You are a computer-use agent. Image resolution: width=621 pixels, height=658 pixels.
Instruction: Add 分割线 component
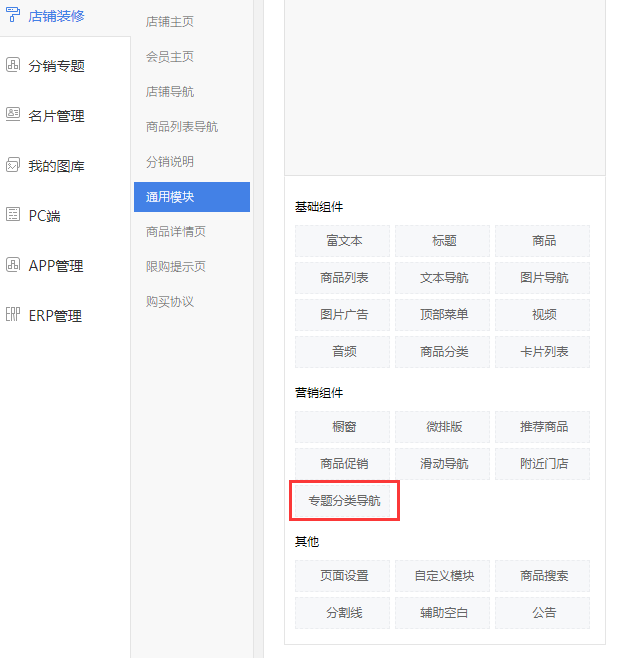(x=342, y=613)
